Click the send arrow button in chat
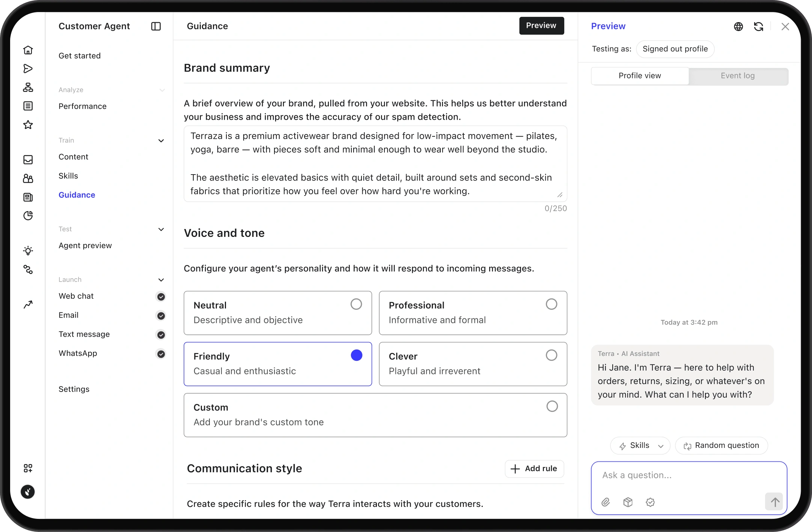 (775, 502)
